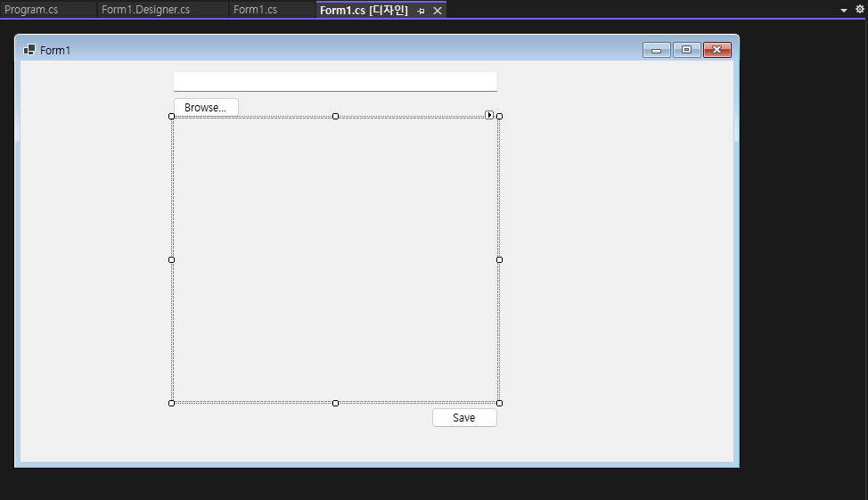The height and width of the screenshot is (500, 868).
Task: Select the Form1.cs [디자인] tab
Action: pos(364,10)
